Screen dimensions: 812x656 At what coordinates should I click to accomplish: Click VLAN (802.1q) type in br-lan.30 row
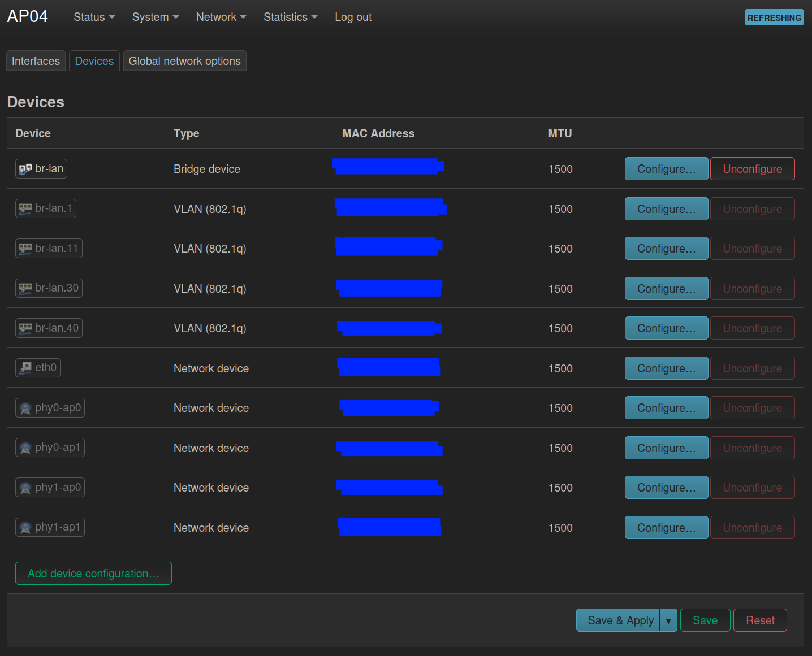click(x=210, y=289)
